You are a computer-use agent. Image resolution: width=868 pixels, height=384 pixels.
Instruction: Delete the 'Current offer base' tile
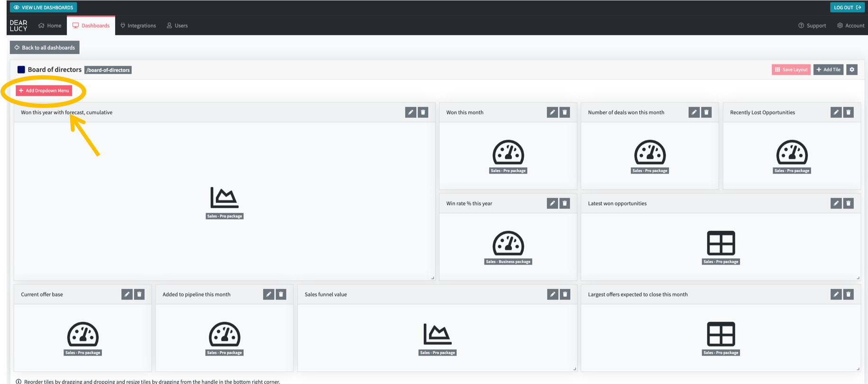(139, 294)
